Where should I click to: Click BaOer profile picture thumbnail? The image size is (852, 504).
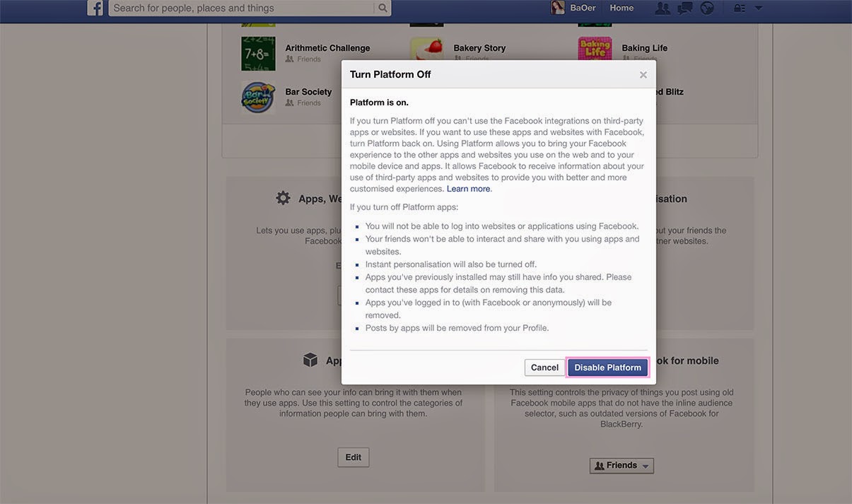click(x=558, y=7)
